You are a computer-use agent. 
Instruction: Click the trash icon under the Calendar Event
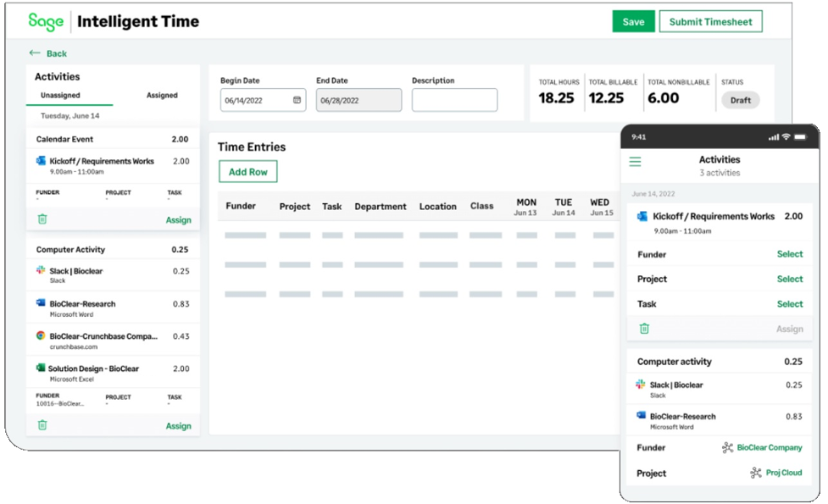pos(41,219)
